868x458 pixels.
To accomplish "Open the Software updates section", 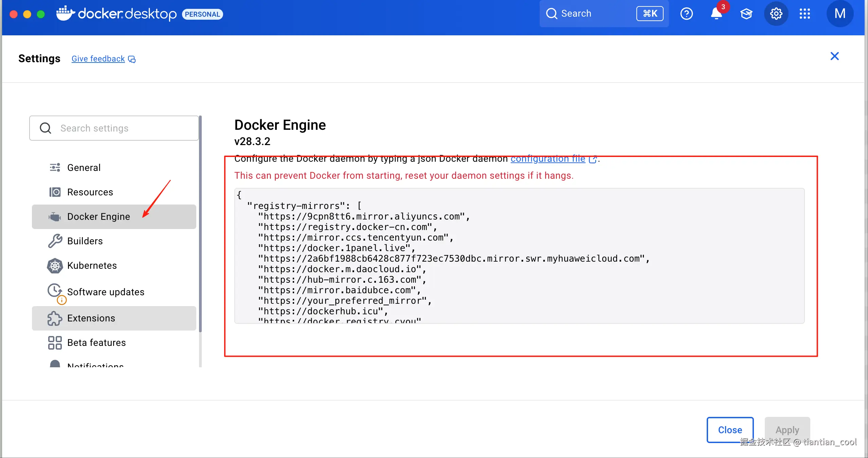I will coord(106,292).
